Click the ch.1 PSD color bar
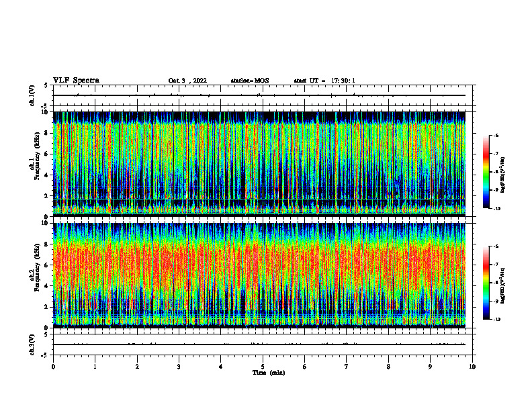This screenshot has height=411, width=532. point(486,172)
